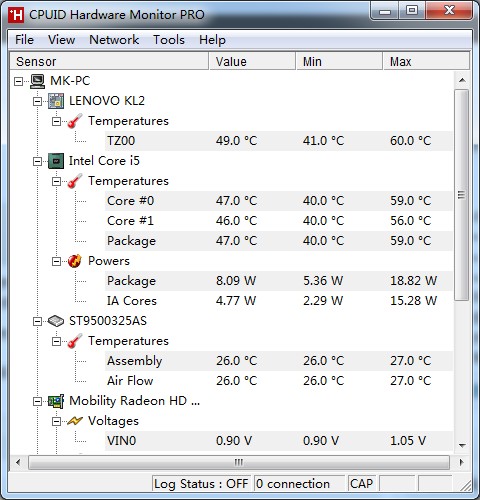Open the File menu
Image resolution: width=480 pixels, height=500 pixels.
click(x=24, y=40)
